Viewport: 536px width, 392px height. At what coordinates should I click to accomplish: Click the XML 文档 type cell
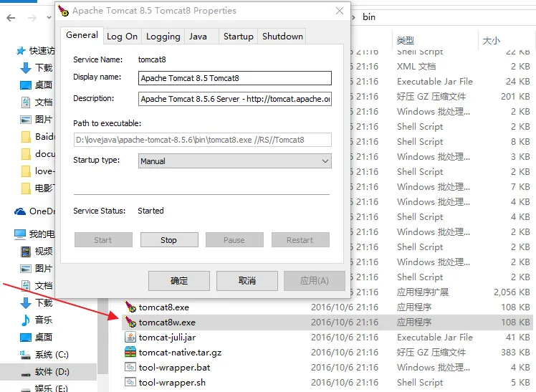(416, 67)
